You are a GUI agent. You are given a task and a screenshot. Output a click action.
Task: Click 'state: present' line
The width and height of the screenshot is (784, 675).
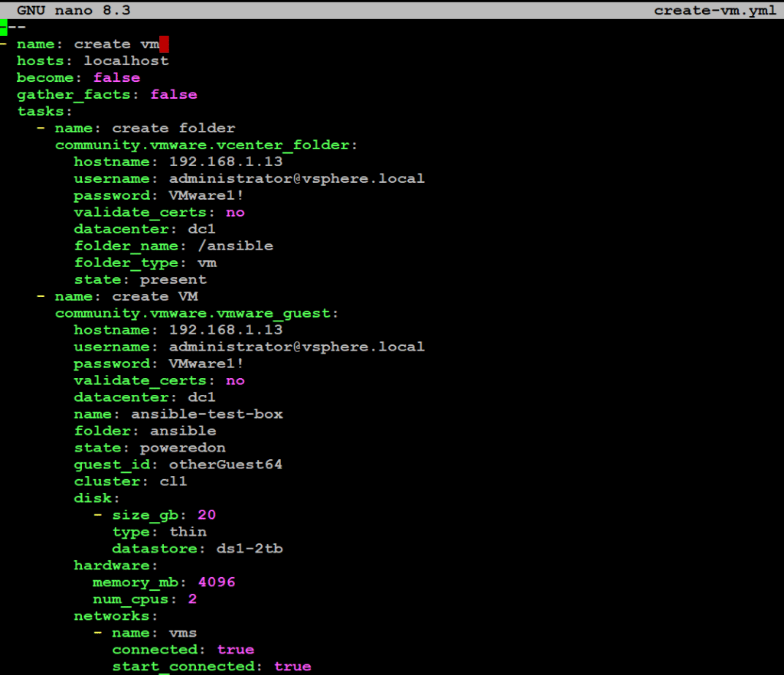point(140,279)
